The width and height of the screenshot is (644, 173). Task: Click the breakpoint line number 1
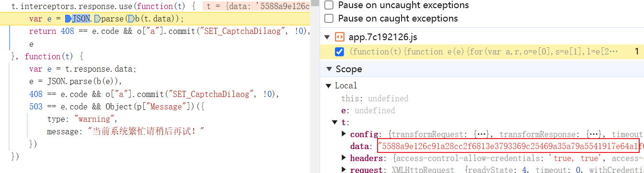tap(637, 52)
